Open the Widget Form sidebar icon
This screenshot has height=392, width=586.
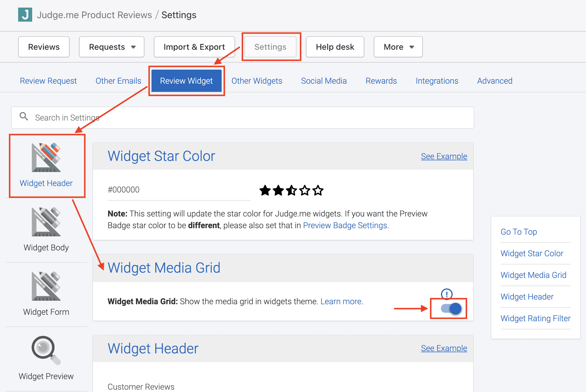click(x=46, y=287)
